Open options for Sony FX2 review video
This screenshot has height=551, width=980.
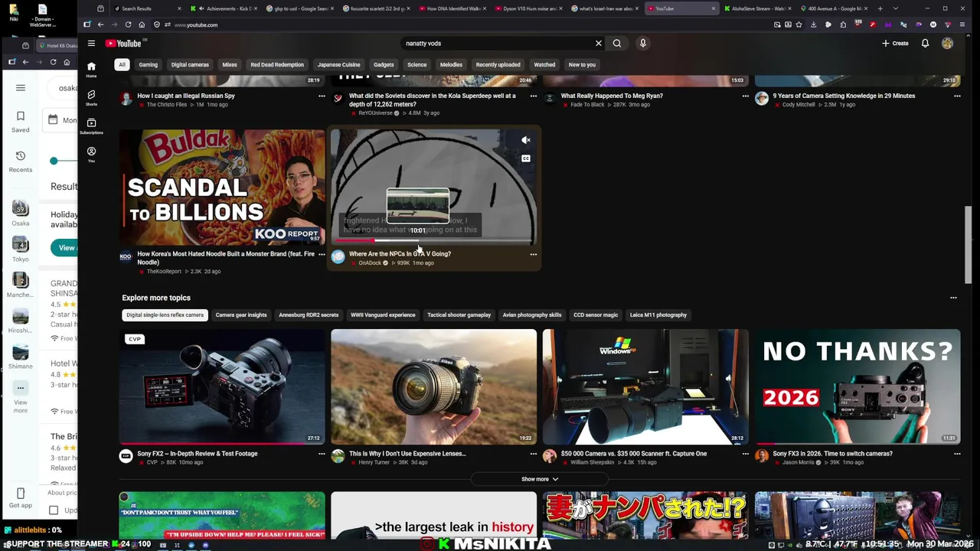click(x=322, y=454)
